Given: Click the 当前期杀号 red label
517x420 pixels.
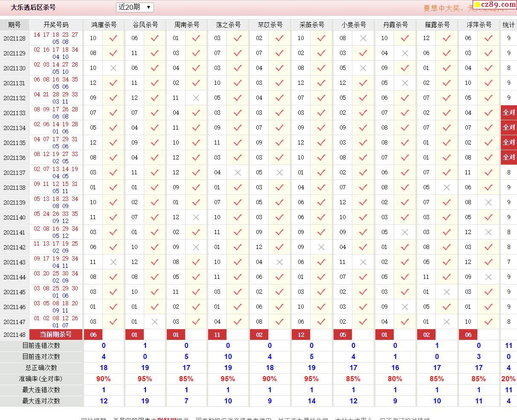Looking at the screenshot, I should (x=56, y=334).
